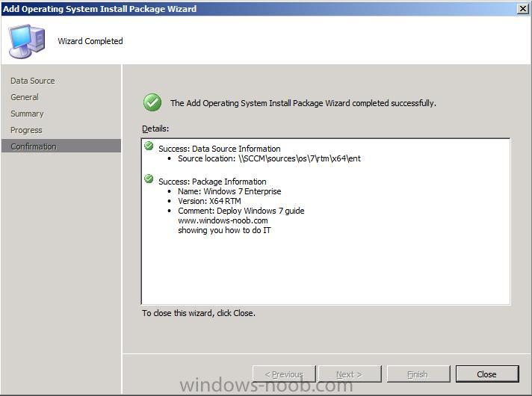
Task: Click the 'Wizard Completed' header text
Action: click(90, 41)
